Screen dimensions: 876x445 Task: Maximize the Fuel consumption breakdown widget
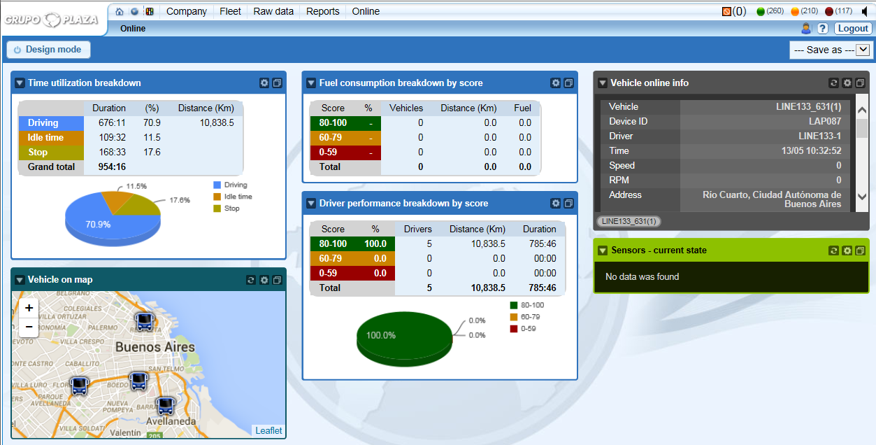569,83
